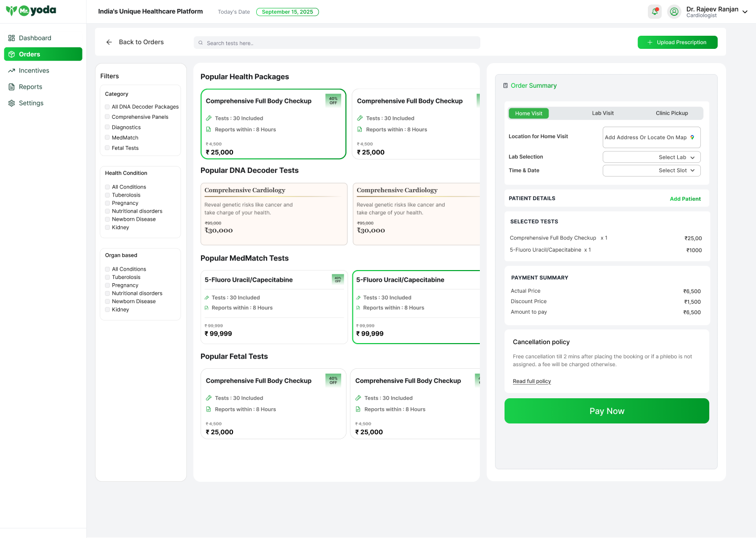Open the Select Lab dropdown
756x538 pixels.
click(652, 157)
